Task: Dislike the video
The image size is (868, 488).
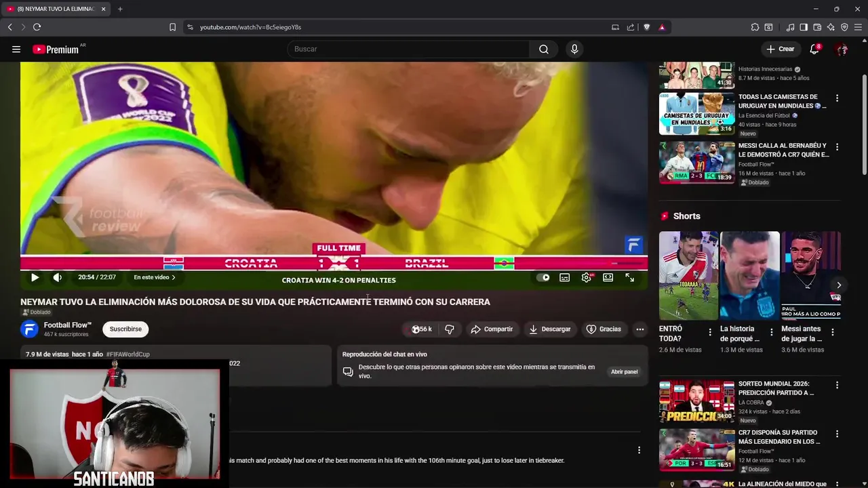Action: 449,329
